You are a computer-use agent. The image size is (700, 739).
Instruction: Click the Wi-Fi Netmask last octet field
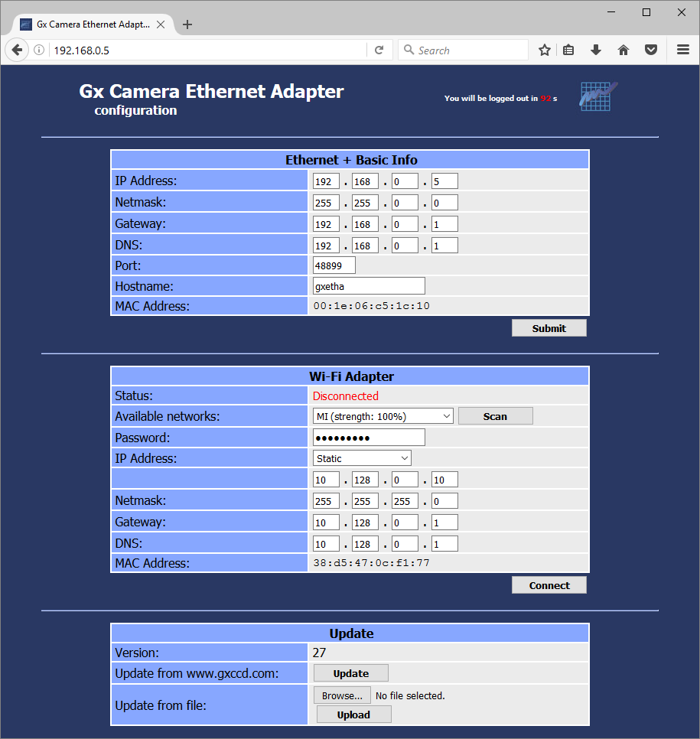444,501
